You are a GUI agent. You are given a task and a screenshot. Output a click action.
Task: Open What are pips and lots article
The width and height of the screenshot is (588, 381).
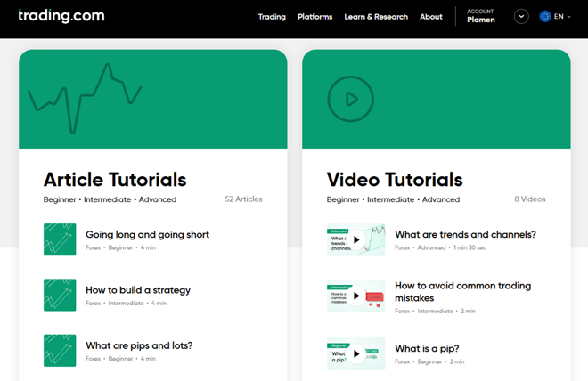pyautogui.click(x=139, y=345)
